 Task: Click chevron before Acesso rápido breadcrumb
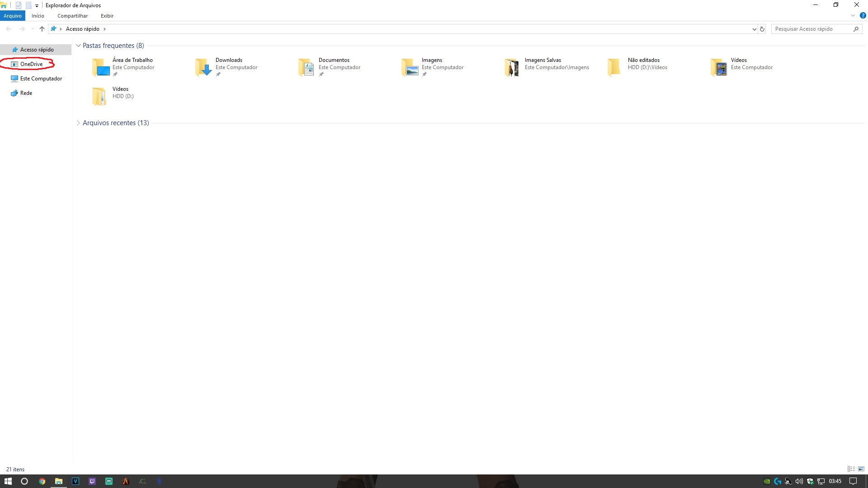pyautogui.click(x=61, y=29)
